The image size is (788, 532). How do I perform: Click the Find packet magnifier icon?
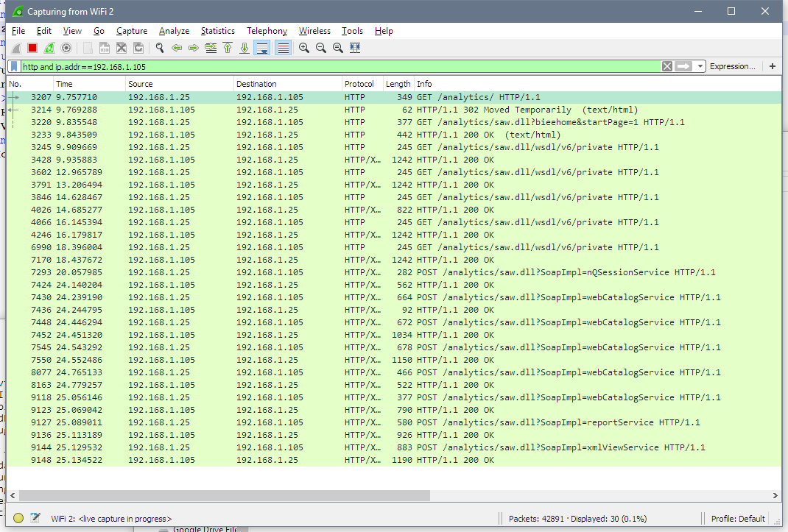pyautogui.click(x=160, y=48)
